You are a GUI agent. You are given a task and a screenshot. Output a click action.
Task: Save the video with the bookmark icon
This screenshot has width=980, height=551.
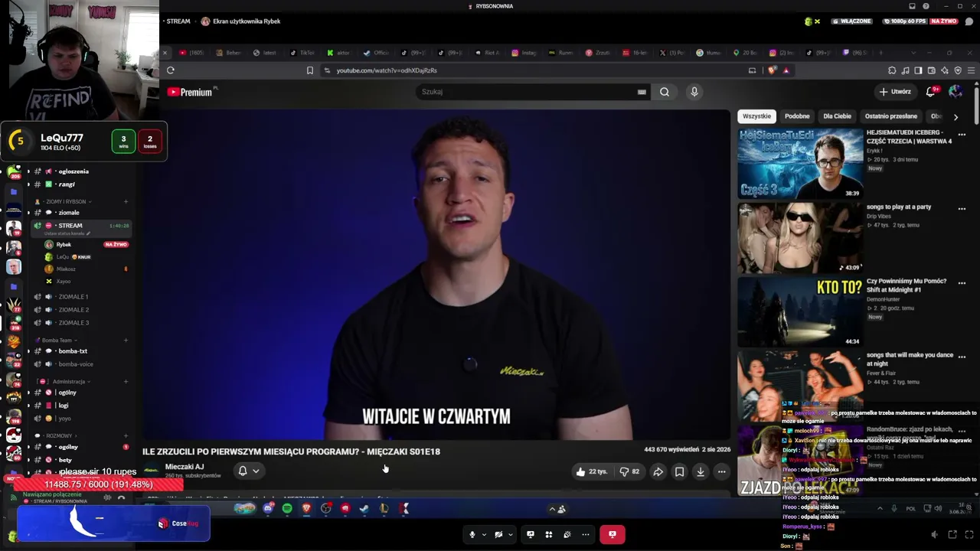679,471
